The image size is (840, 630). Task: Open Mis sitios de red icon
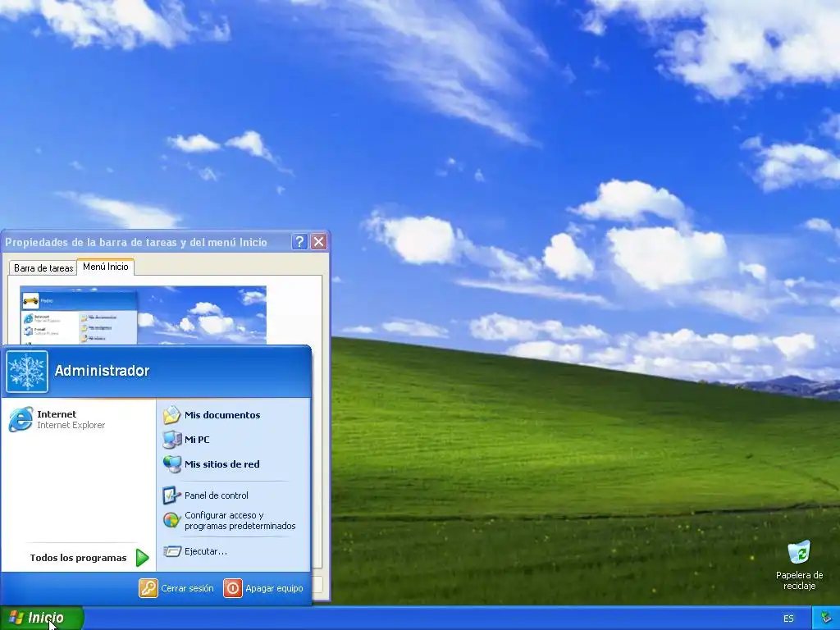point(172,464)
